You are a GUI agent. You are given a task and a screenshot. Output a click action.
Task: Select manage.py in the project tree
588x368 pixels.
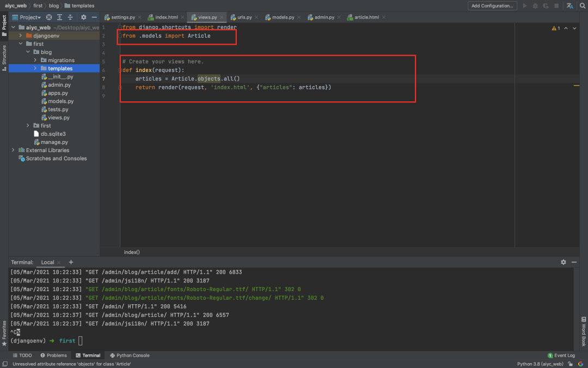[54, 142]
